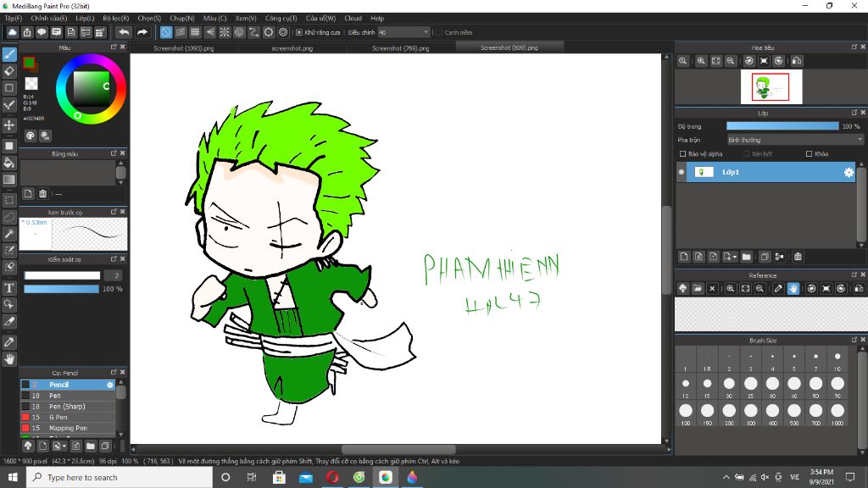Screen dimensions: 868x488
Task: Select the G Pen brush
Action: click(x=68, y=417)
